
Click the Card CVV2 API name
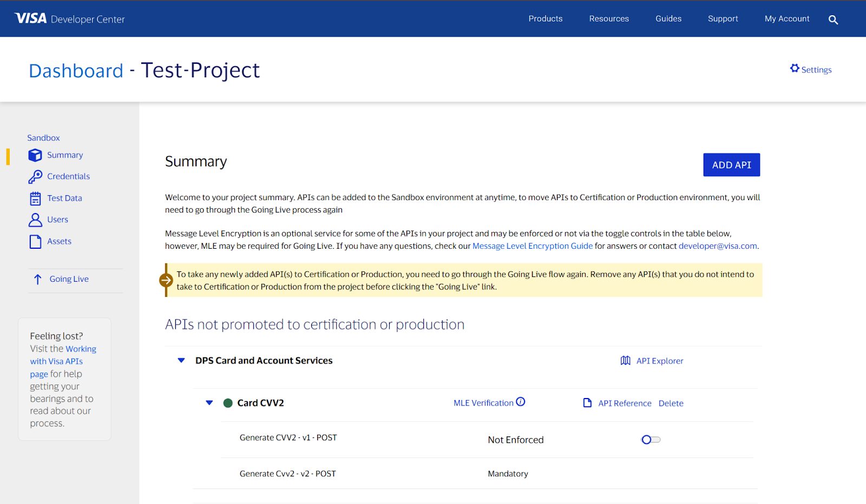(260, 403)
